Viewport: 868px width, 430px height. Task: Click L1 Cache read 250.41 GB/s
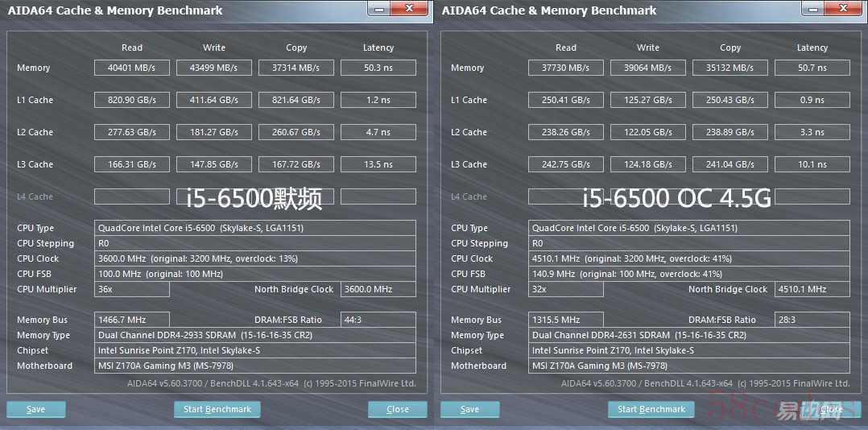[x=566, y=100]
